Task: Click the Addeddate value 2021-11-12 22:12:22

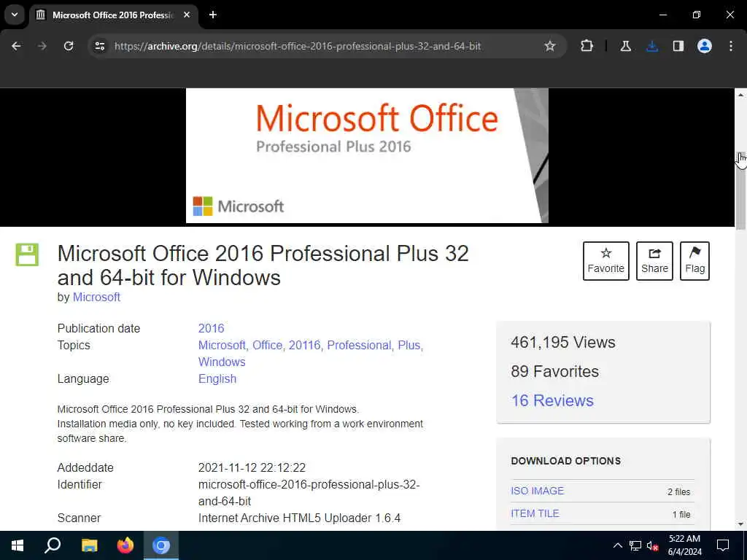Action: [x=252, y=467]
